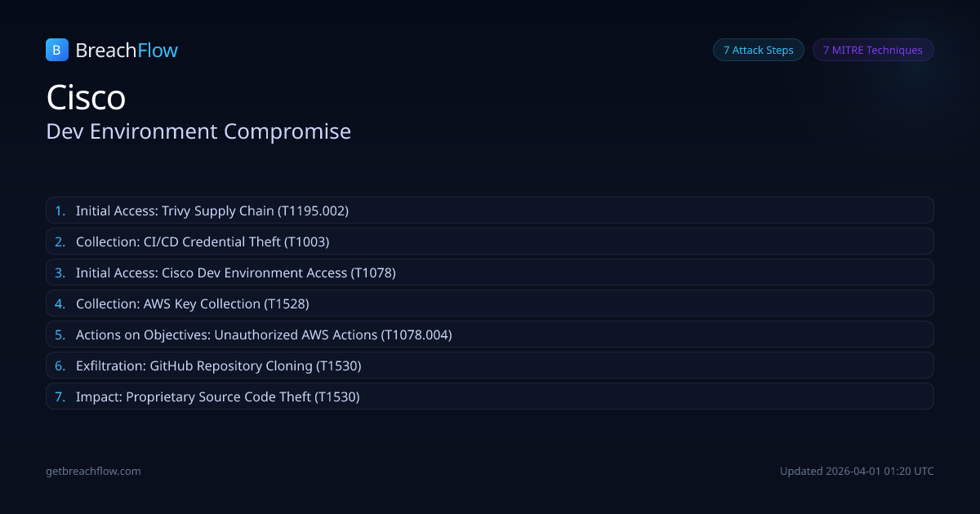Viewport: 980px width, 514px height.
Task: Click the BreachFlow brand name
Action: coord(127,51)
